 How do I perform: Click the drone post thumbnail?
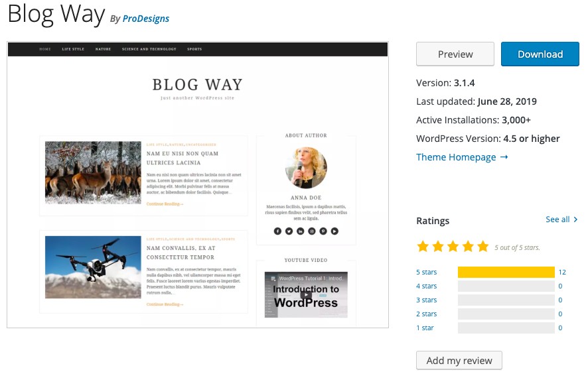tap(93, 267)
